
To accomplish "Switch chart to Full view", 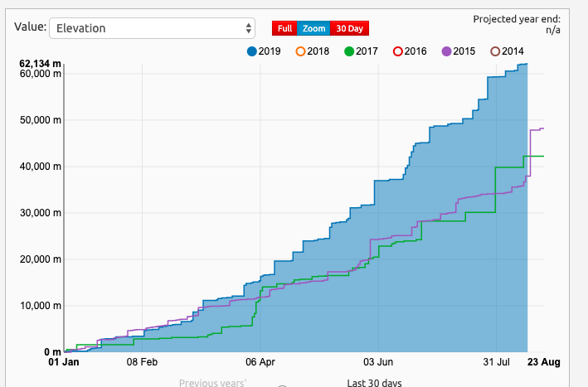I will point(284,28).
